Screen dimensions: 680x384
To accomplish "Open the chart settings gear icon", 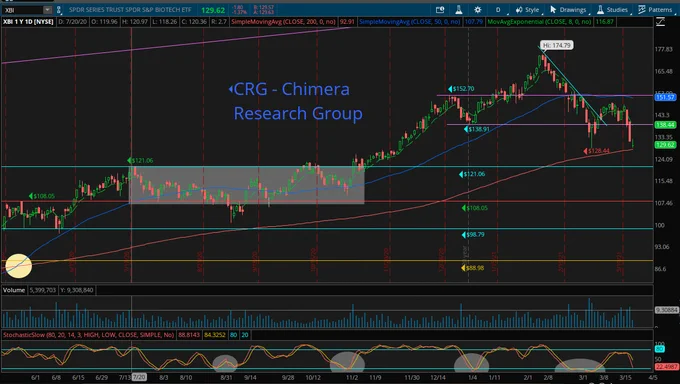I will [x=477, y=10].
